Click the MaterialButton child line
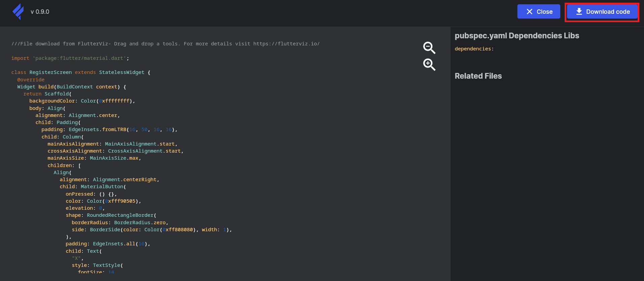 click(92, 187)
